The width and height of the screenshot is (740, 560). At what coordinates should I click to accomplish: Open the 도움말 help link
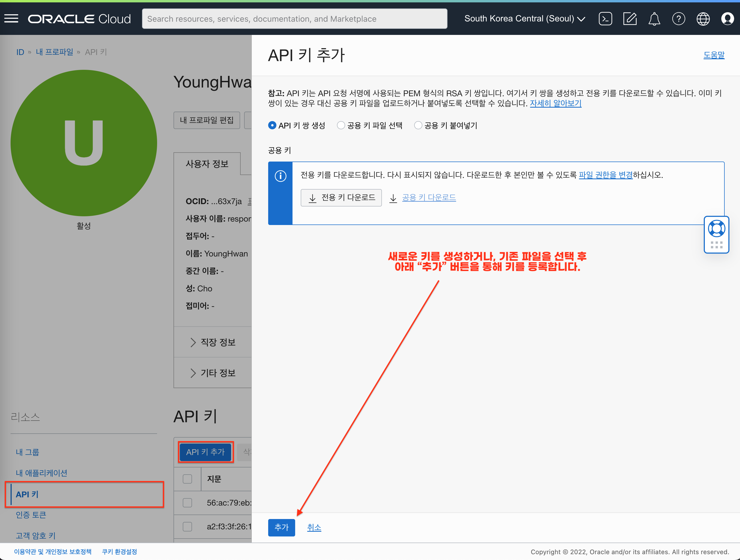(x=714, y=55)
